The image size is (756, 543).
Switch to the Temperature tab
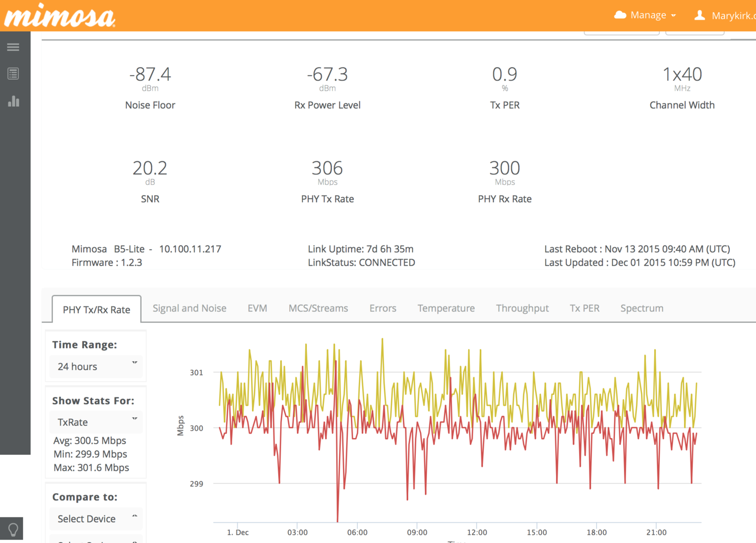point(446,308)
